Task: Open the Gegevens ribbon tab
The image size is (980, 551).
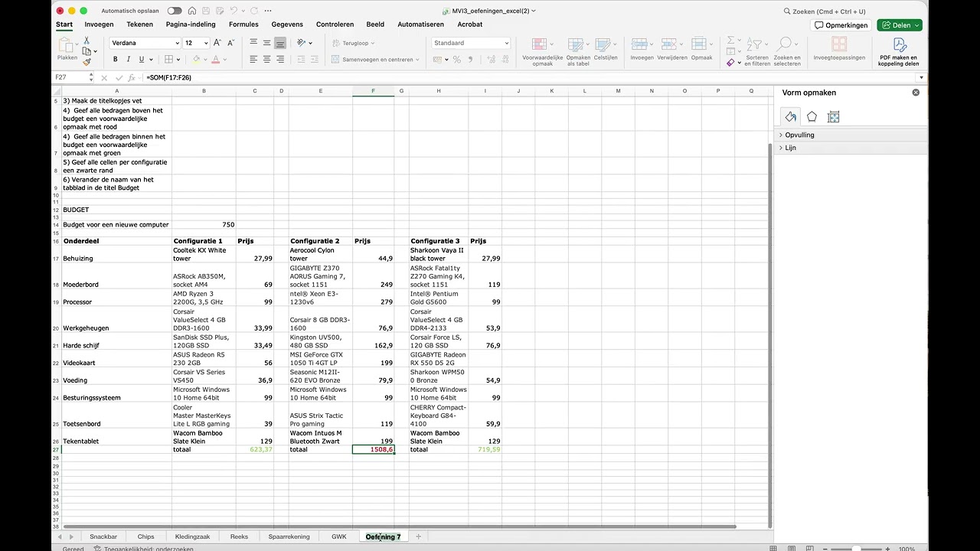Action: pyautogui.click(x=287, y=24)
